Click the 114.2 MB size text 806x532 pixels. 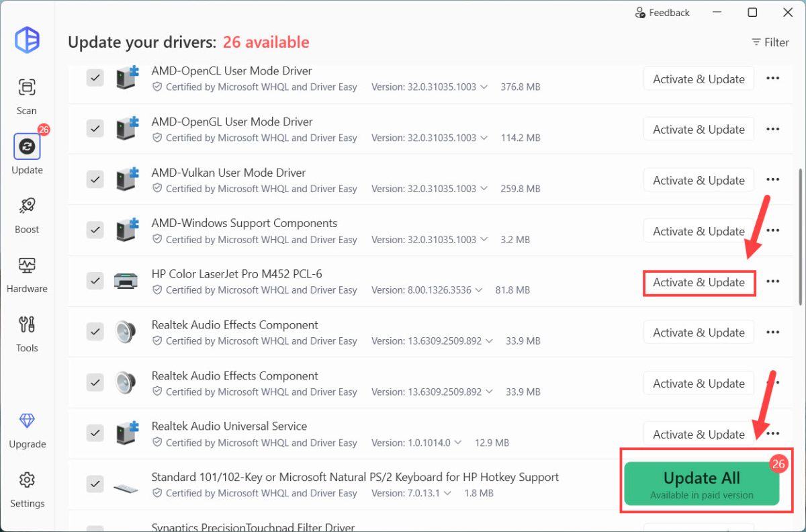click(x=521, y=138)
